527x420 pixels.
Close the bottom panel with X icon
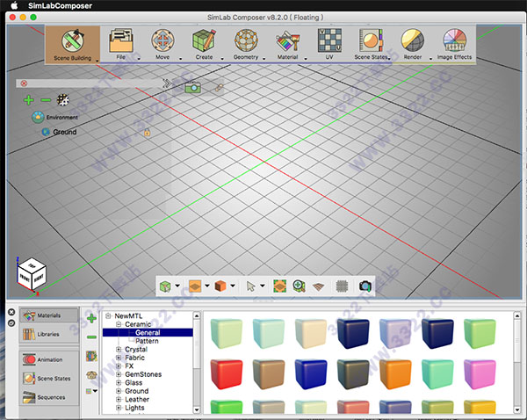(x=11, y=312)
